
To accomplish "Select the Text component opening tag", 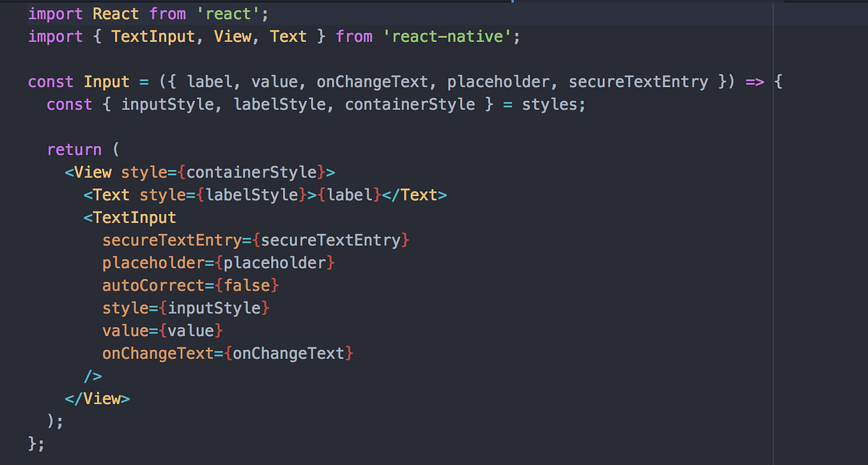I will [x=110, y=195].
